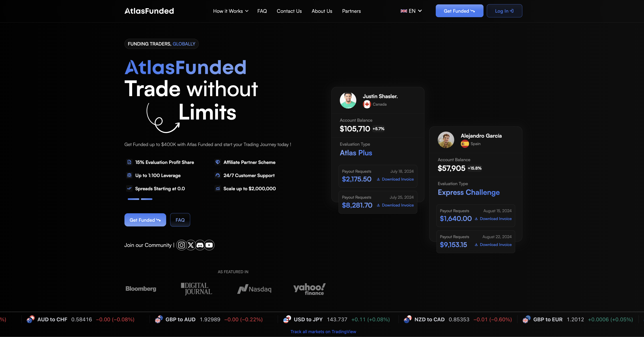Click the $57,905 account balance
The height and width of the screenshot is (337, 644).
[451, 168]
